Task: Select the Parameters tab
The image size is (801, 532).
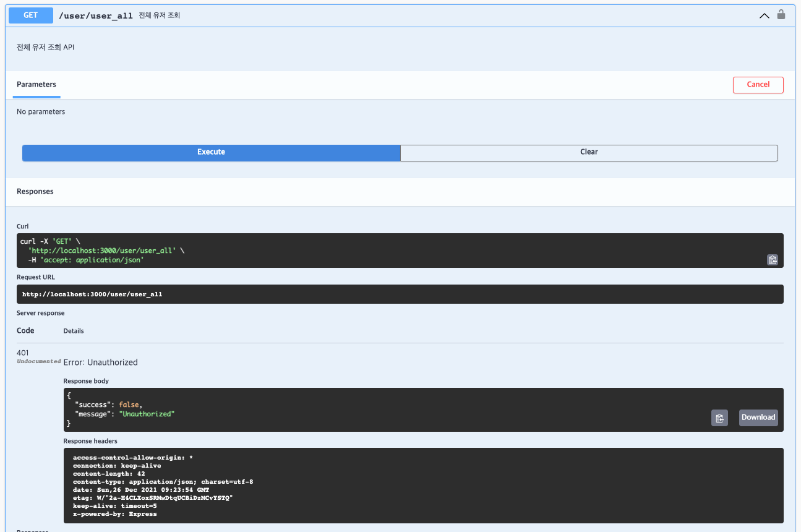Action: pyautogui.click(x=36, y=85)
